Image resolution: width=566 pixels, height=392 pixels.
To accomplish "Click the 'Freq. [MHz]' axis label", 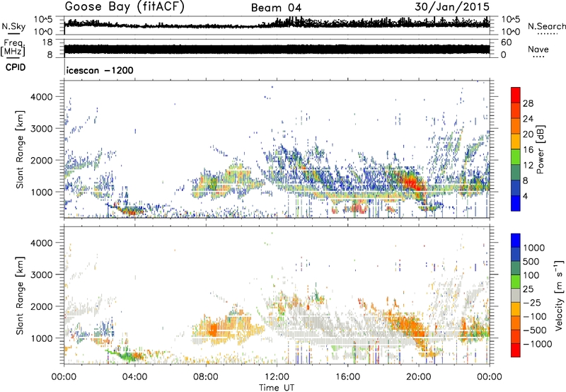I will [x=13, y=48].
